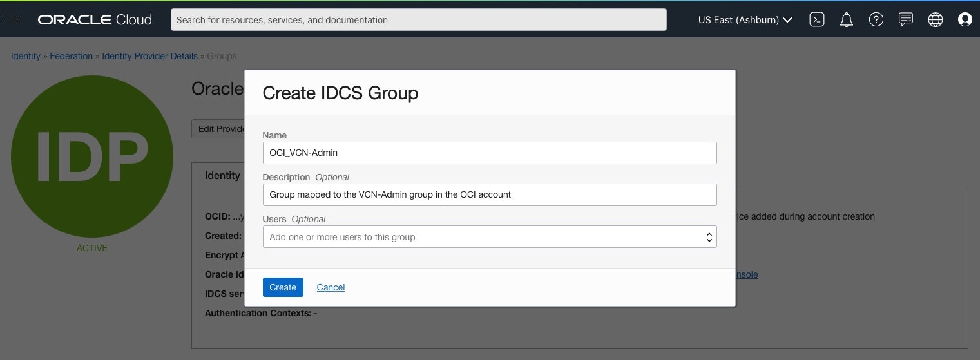
Task: Cancel the Create IDCS Group dialog
Action: 331,287
